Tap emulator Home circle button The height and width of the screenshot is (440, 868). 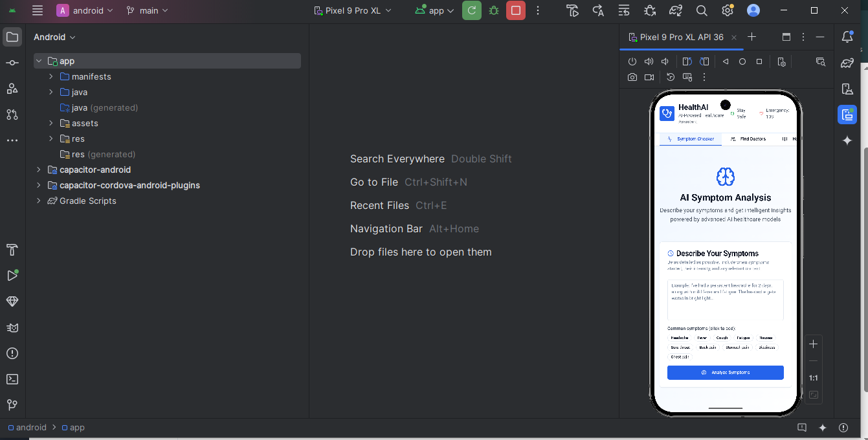tap(742, 61)
